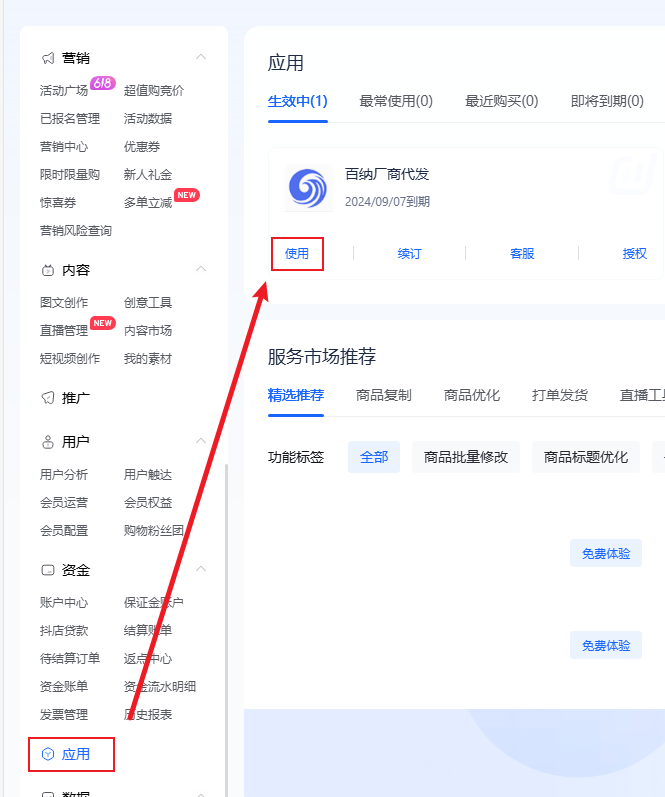Image resolution: width=665 pixels, height=797 pixels.
Task: Select the 打单发货 market tab
Action: 560,395
